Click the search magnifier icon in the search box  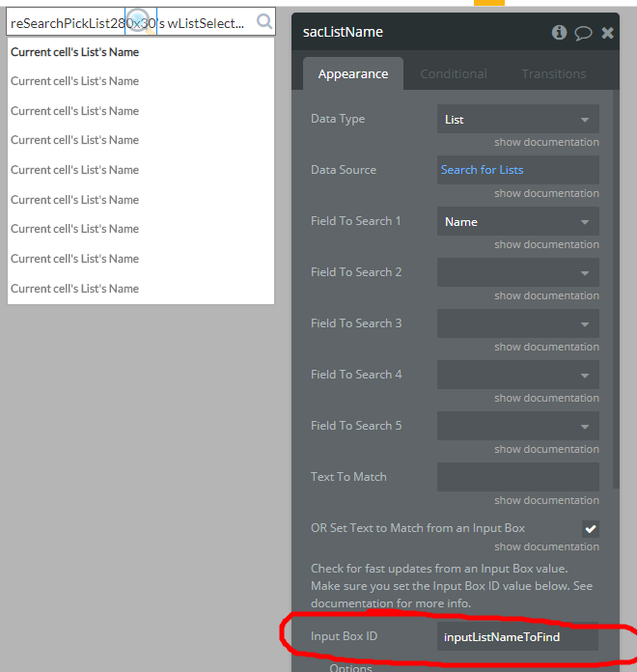point(264,21)
